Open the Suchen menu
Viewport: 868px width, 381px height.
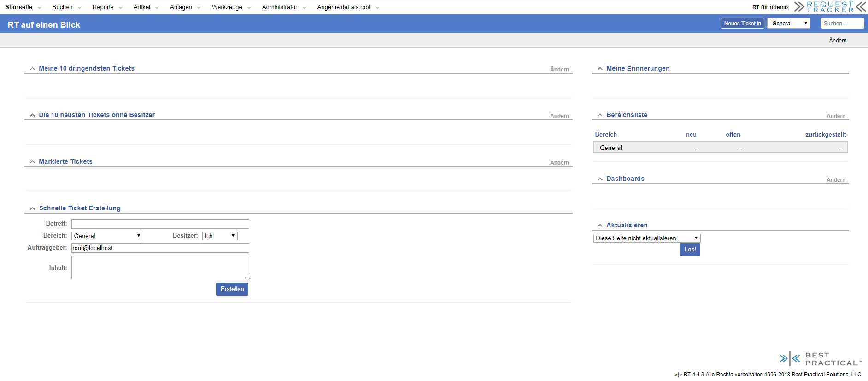coord(63,7)
